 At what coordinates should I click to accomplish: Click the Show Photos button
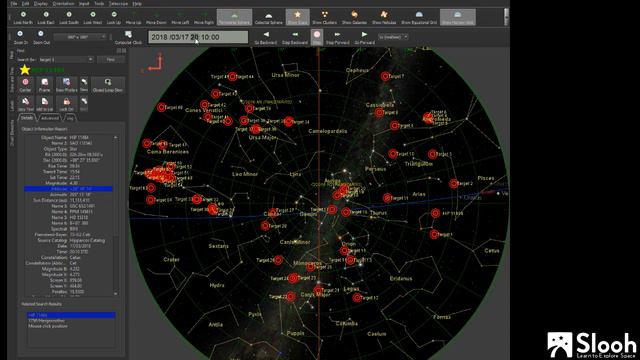[67, 85]
